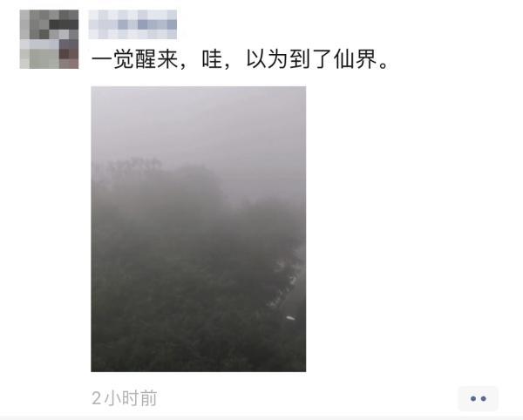Click the 小时前 portion of the timestamp

[x=131, y=398]
